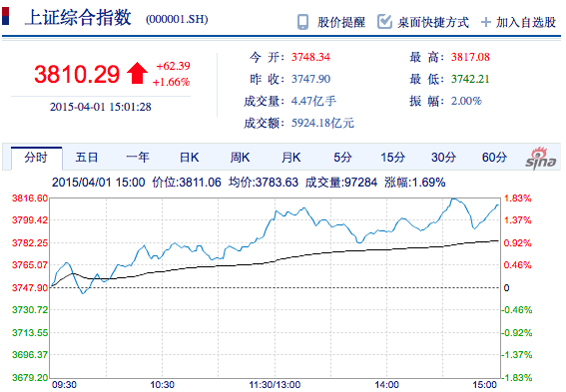Screen dimensions: 566x392
Task: Show the 5分 chart tab
Action: 342,158
